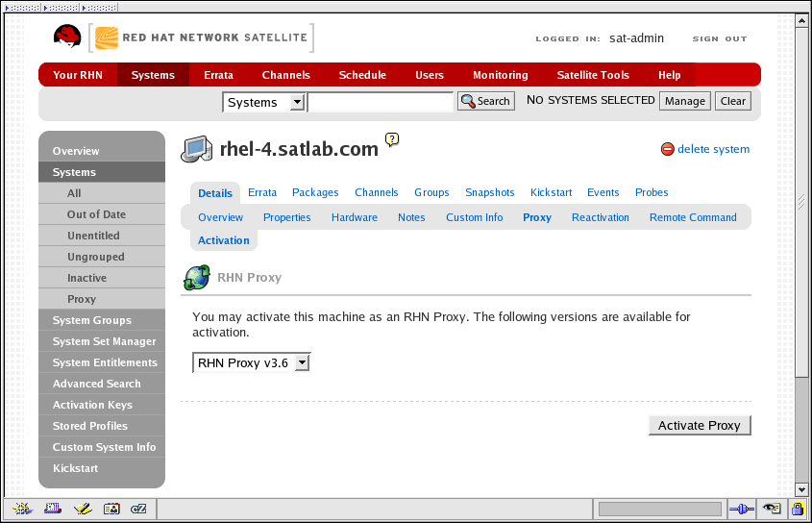
Task: Open the Custom Info sub-tab
Action: tap(475, 217)
